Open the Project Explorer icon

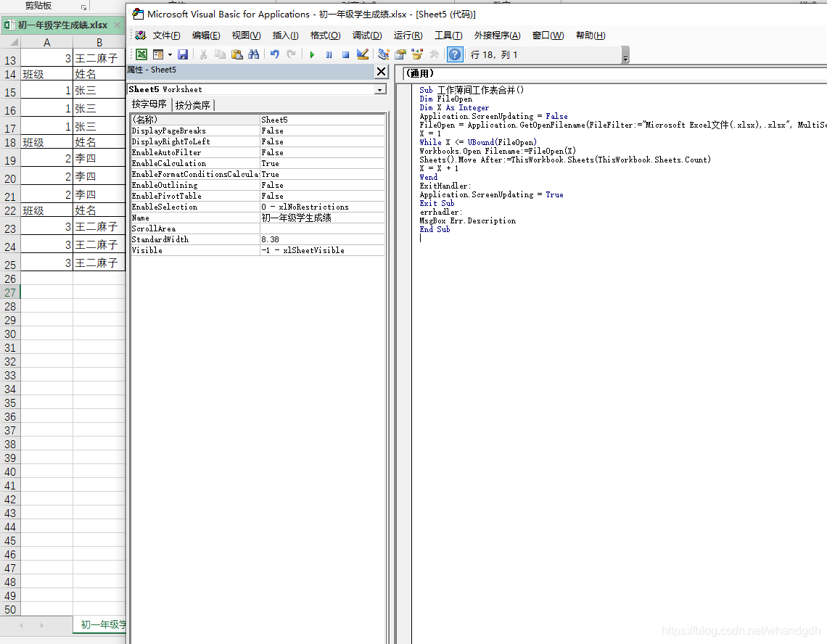tap(384, 54)
